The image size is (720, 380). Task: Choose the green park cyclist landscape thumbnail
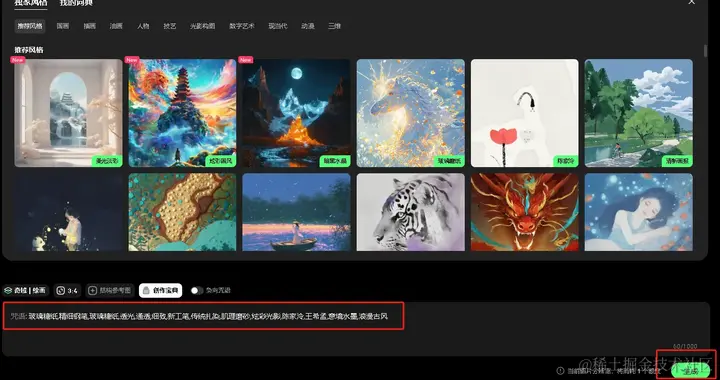pyautogui.click(x=639, y=113)
